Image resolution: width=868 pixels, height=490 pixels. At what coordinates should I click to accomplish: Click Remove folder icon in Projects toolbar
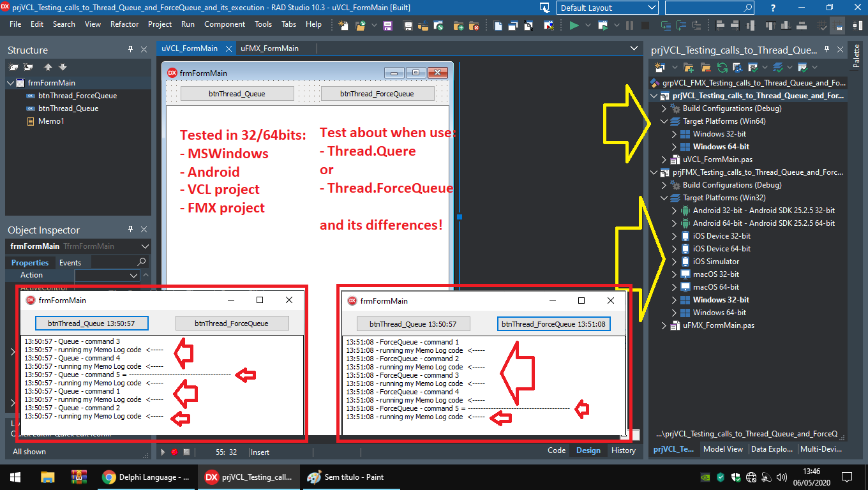point(705,67)
